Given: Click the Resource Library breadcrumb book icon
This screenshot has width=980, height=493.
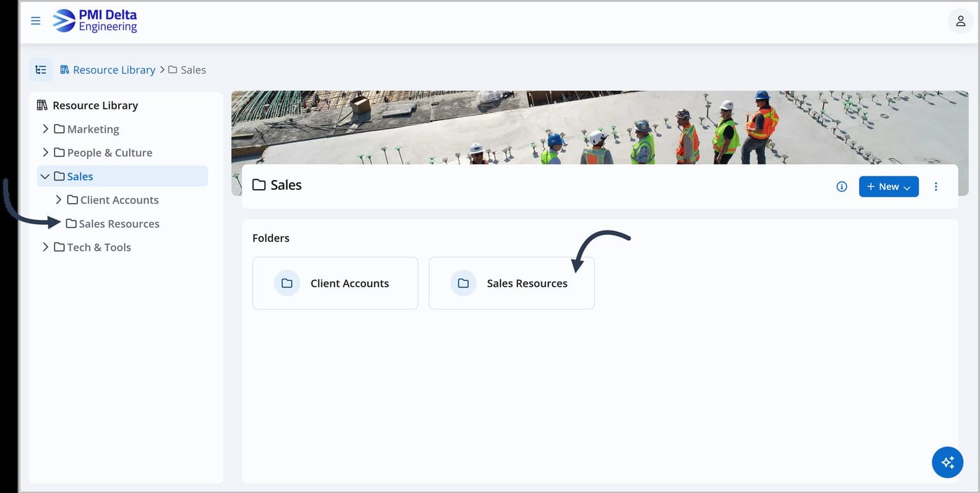Looking at the screenshot, I should 65,70.
